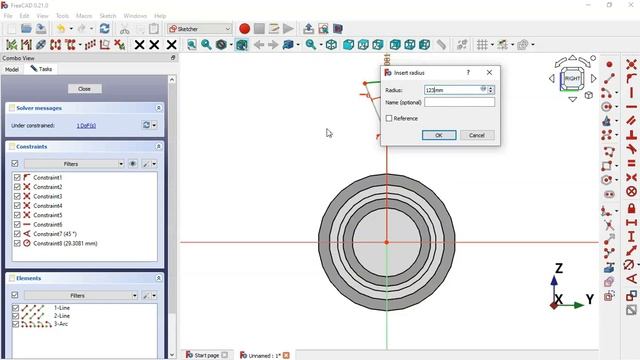Select the Create Line tool

click(609, 78)
